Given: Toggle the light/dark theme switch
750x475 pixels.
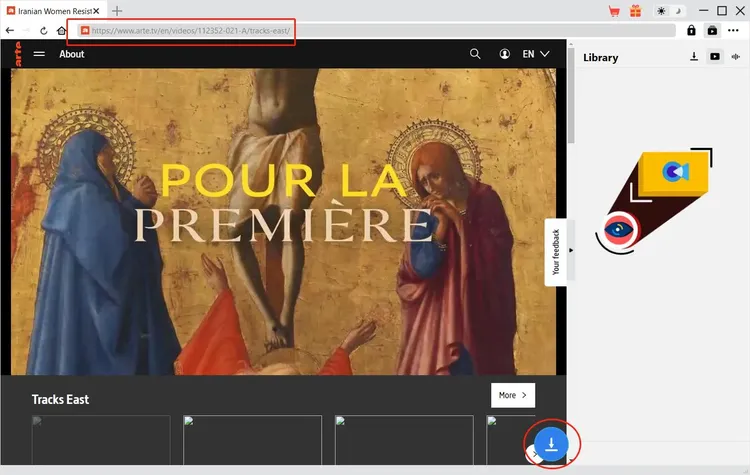Looking at the screenshot, I should coord(667,10).
